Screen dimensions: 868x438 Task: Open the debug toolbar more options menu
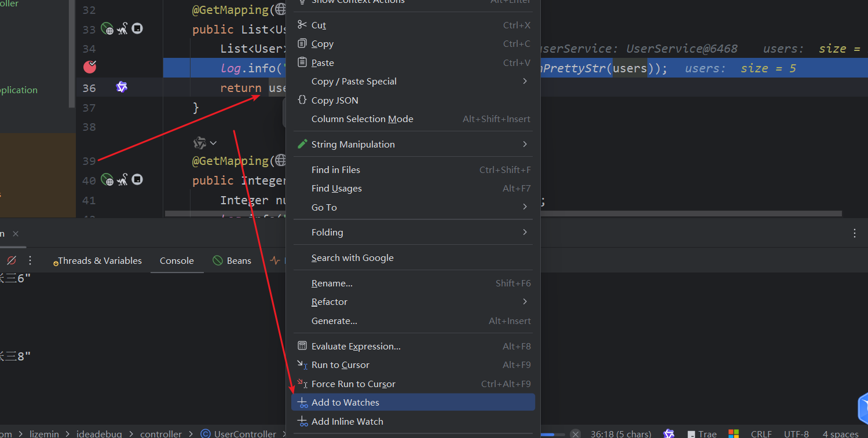coord(31,260)
